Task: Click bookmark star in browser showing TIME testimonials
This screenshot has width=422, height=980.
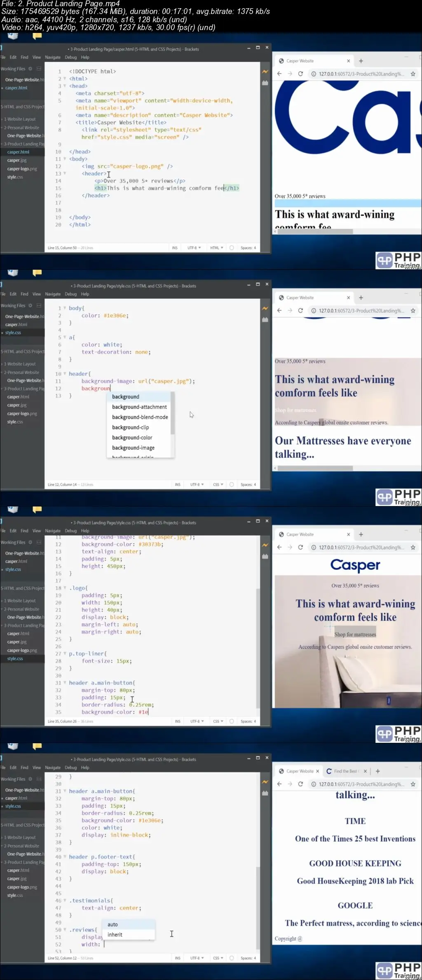Action: pyautogui.click(x=413, y=784)
